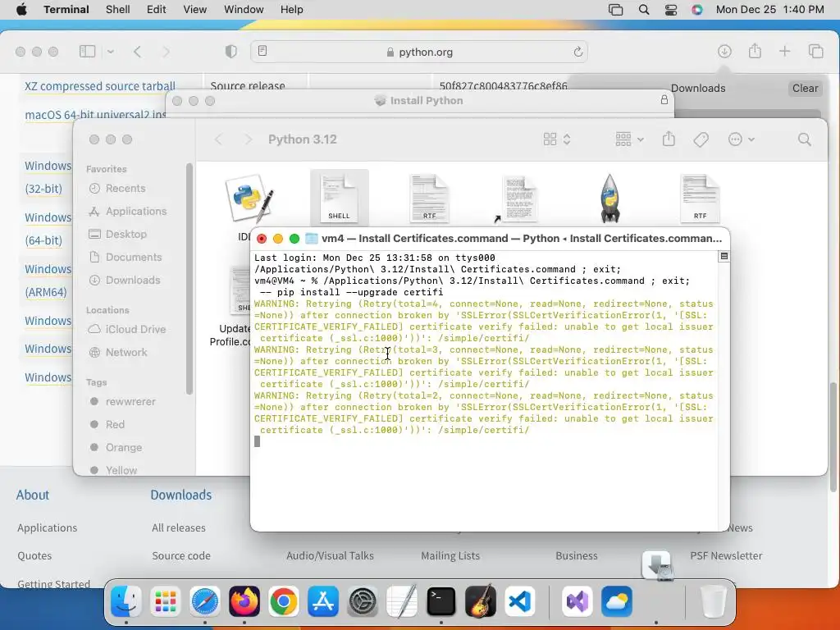840x630 pixels.
Task: Open the PSF Newsletter footer link
Action: click(726, 556)
